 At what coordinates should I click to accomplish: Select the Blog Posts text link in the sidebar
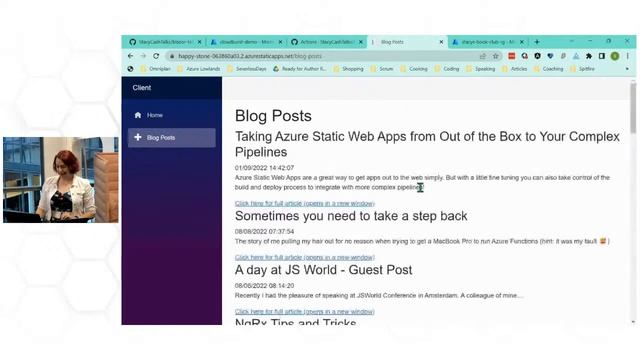[x=161, y=138]
